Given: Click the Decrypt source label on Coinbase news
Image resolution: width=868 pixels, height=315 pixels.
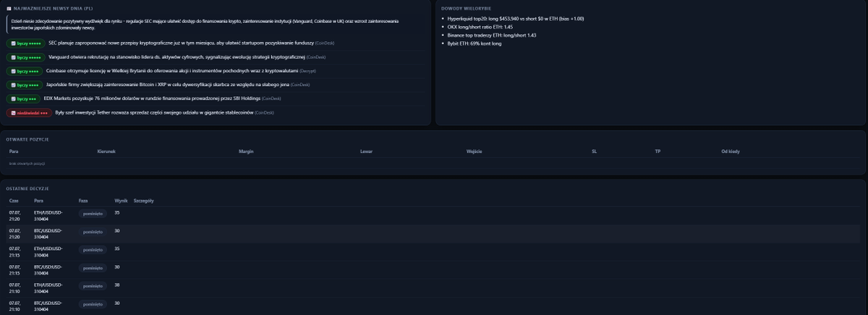Looking at the screenshot, I should [307, 71].
